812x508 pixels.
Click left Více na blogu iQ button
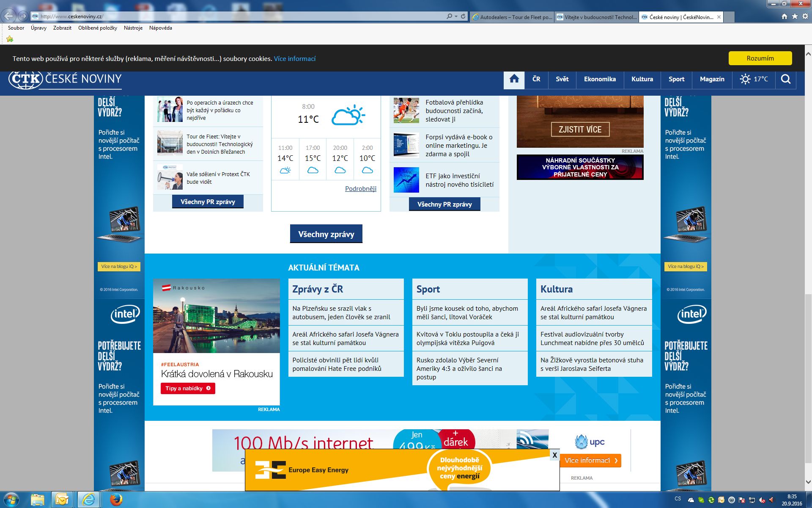(119, 267)
